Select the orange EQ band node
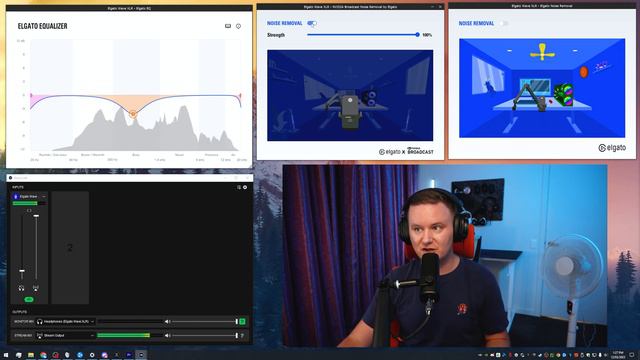Image resolution: width=640 pixels, height=360 pixels. 133,114
